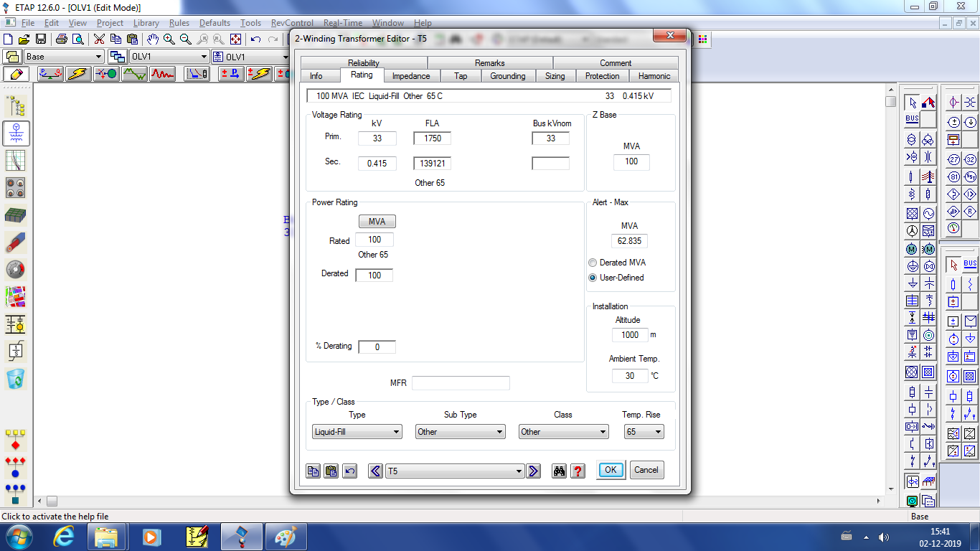
Task: Open the Grounding tab
Action: [508, 75]
